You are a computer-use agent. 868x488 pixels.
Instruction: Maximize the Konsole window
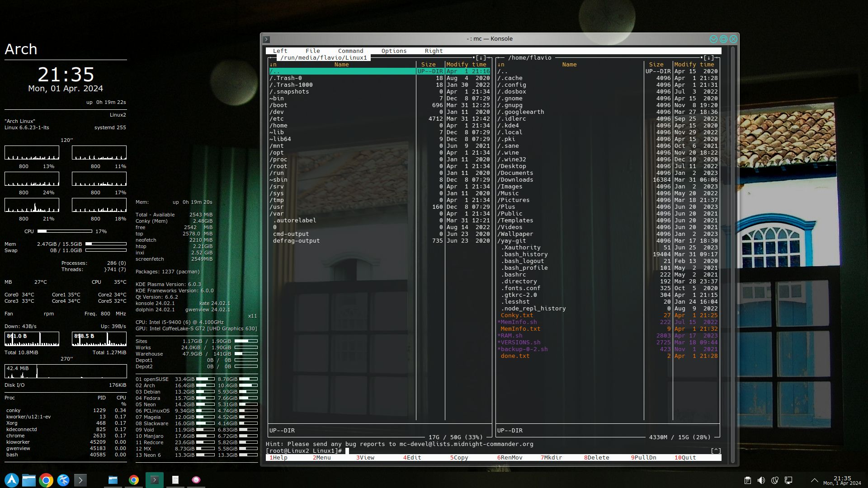click(723, 39)
